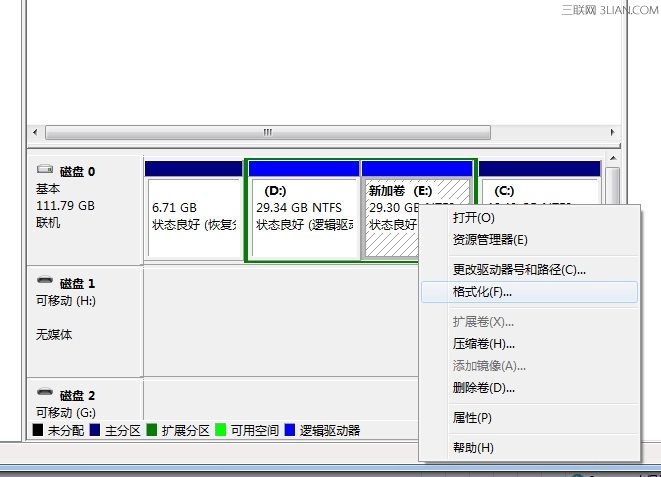Image resolution: width=661 pixels, height=477 pixels.
Task: Click the Disk 0 (磁盘 0) drive icon
Action: [46, 171]
